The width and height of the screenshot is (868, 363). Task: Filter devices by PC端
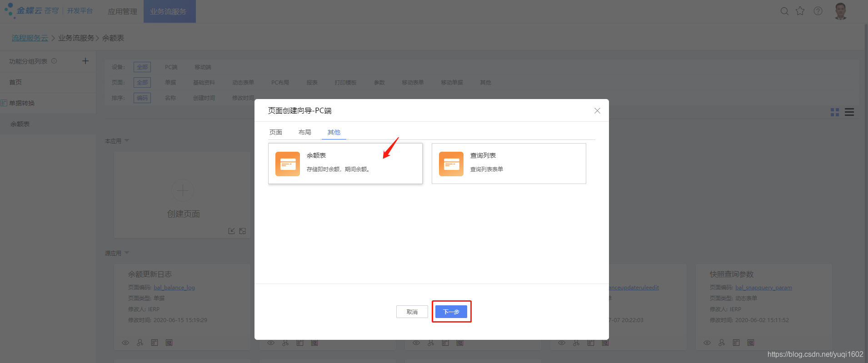tap(171, 67)
